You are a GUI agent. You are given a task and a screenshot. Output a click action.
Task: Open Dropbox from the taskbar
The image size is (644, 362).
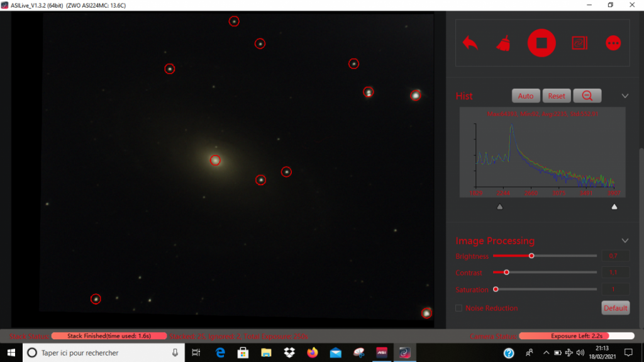coord(289,353)
